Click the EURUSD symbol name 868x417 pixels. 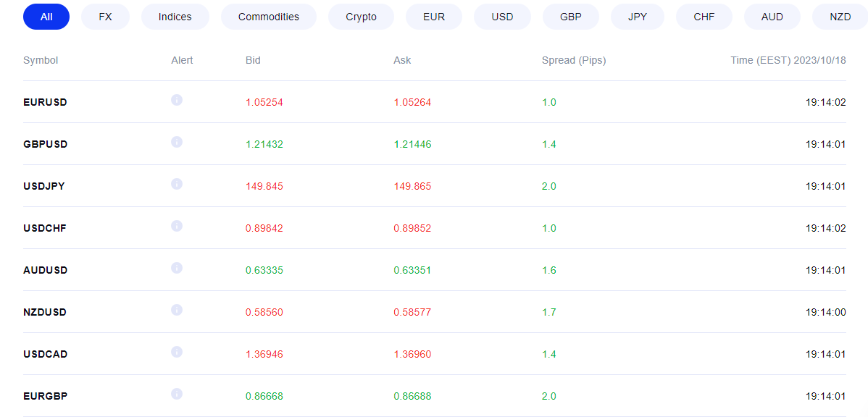point(45,102)
